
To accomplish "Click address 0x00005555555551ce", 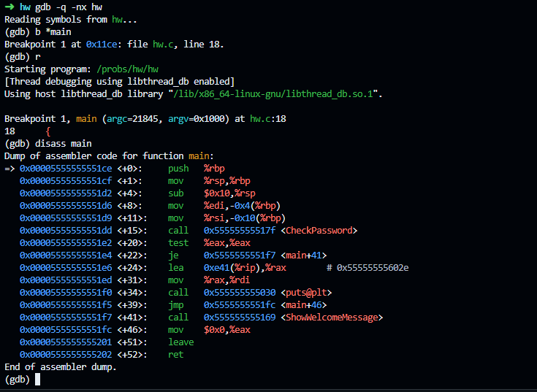I will [x=66, y=169].
